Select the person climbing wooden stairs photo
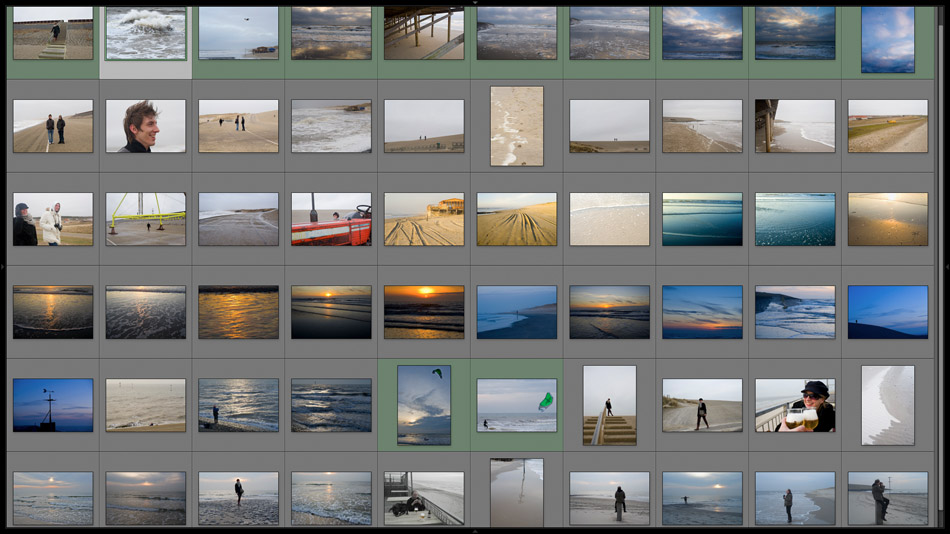This screenshot has height=534, width=950. click(609, 405)
